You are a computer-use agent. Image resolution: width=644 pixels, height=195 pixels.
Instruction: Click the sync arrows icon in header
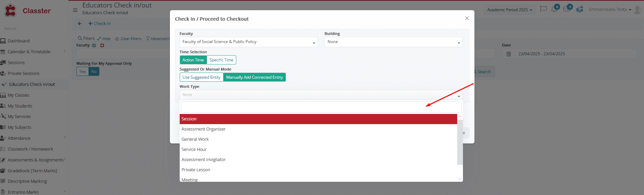coord(580,9)
